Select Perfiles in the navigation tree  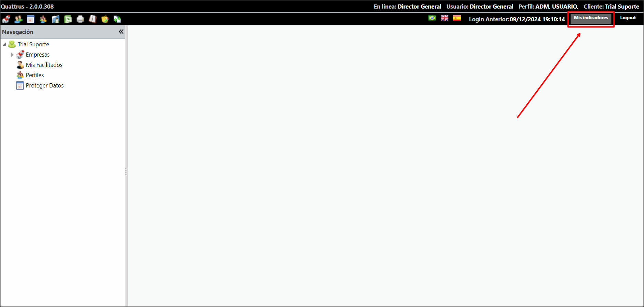click(x=35, y=75)
